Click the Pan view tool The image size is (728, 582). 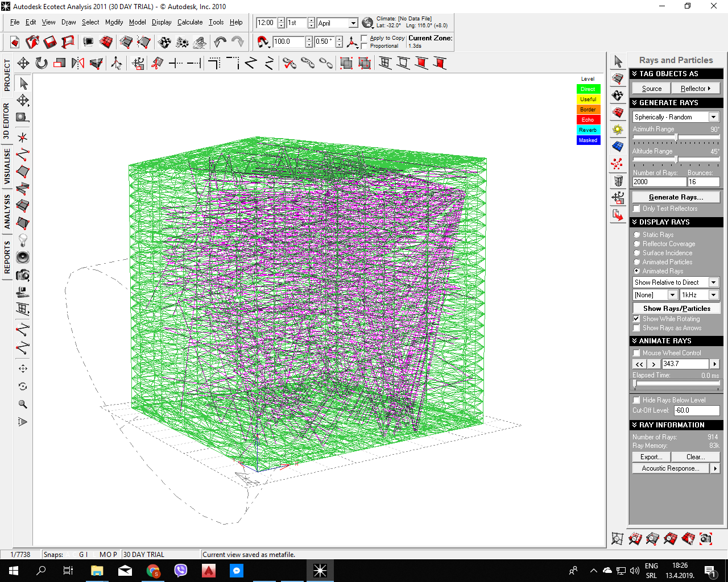(23, 369)
